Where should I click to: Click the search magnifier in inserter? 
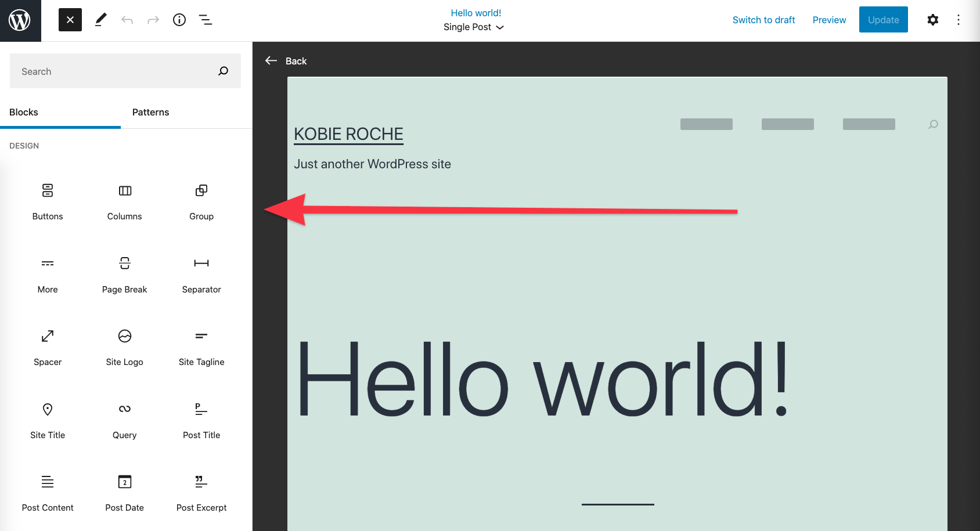[x=224, y=71]
